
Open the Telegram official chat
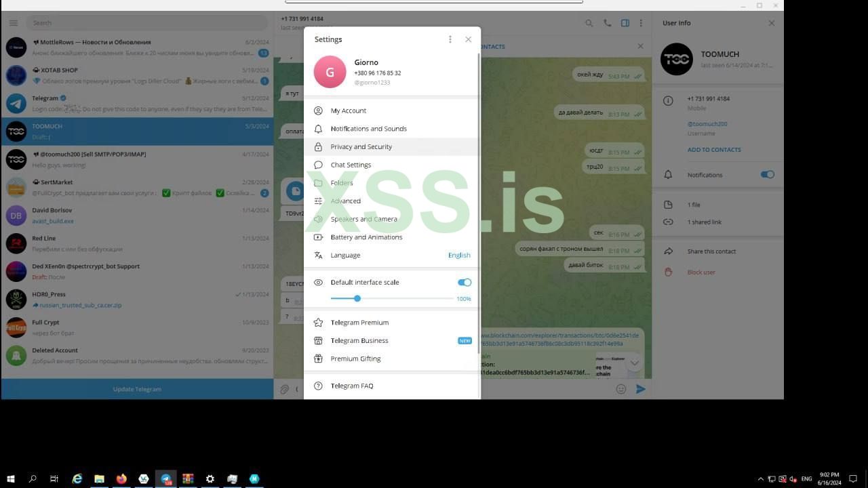137,104
